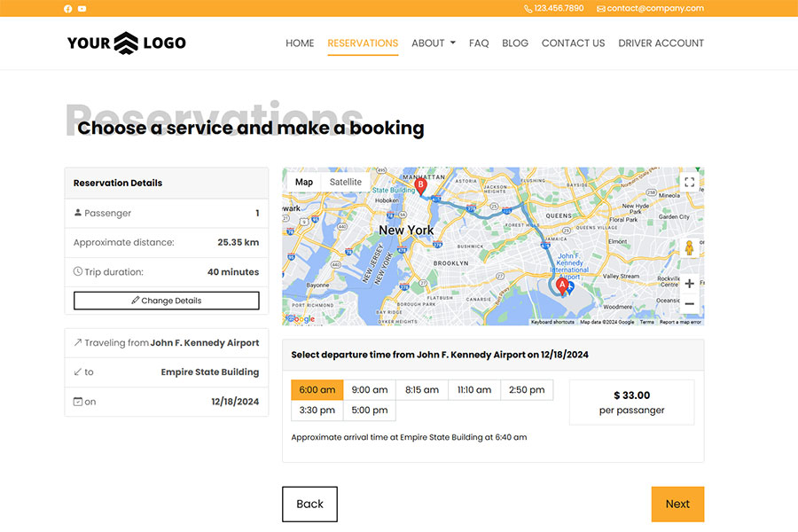This screenshot has width=798, height=532.
Task: Click Map data ©2024 Google text
Action: click(x=607, y=322)
